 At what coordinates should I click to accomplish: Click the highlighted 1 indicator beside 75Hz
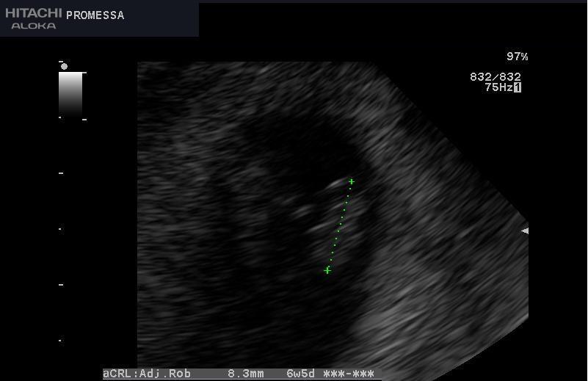pyautogui.click(x=518, y=87)
